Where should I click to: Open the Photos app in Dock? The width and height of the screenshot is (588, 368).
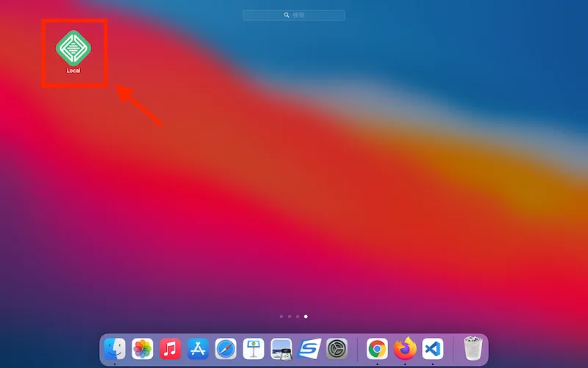(143, 349)
